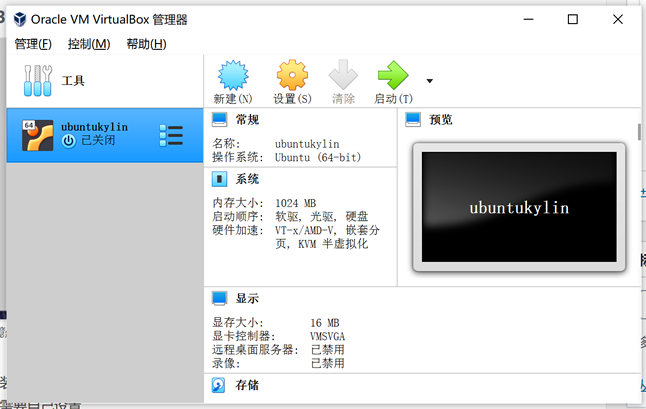
Task: Click the '工具' label text
Action: (x=73, y=81)
